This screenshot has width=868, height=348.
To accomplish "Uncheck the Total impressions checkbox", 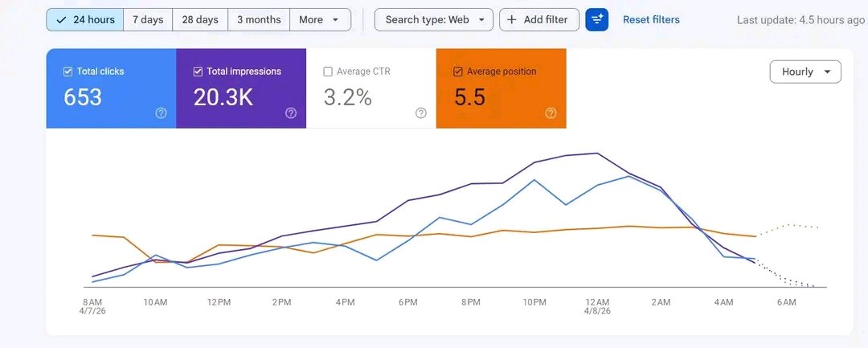I will pyautogui.click(x=198, y=72).
